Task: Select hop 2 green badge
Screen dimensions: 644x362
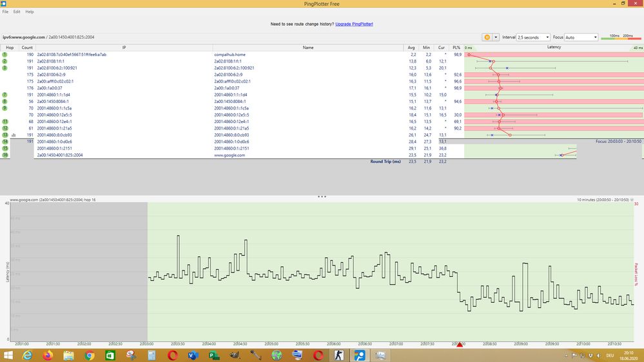Action: tap(5, 61)
